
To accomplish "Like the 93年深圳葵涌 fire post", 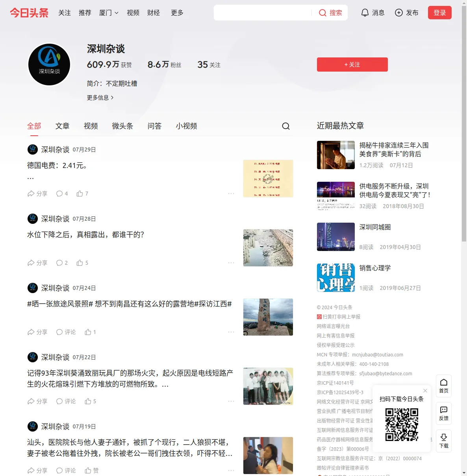I will [x=91, y=401].
